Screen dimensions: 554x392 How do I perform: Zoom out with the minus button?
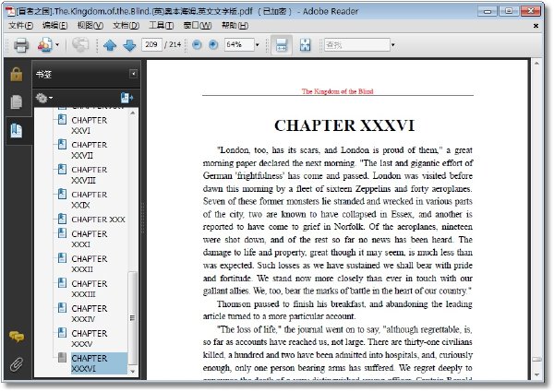(197, 44)
